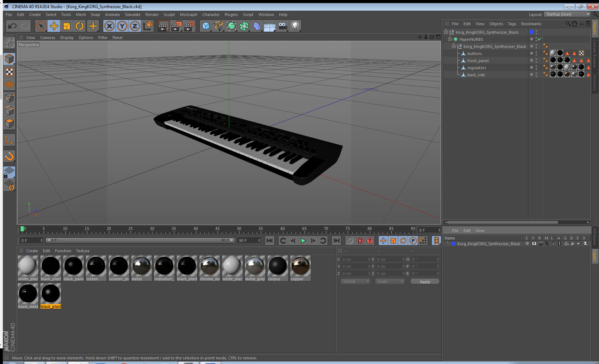Toggle visibility dot for front_panel object

click(532, 60)
